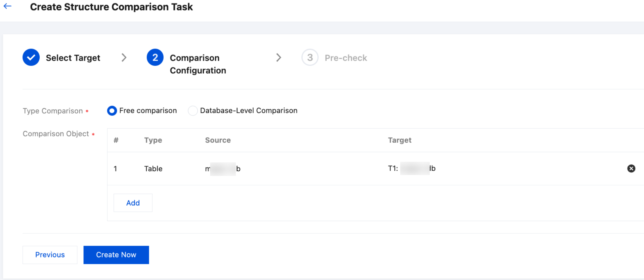The width and height of the screenshot is (644, 280).
Task: Select Database-Level Comparison radio option
Action: pyautogui.click(x=193, y=111)
